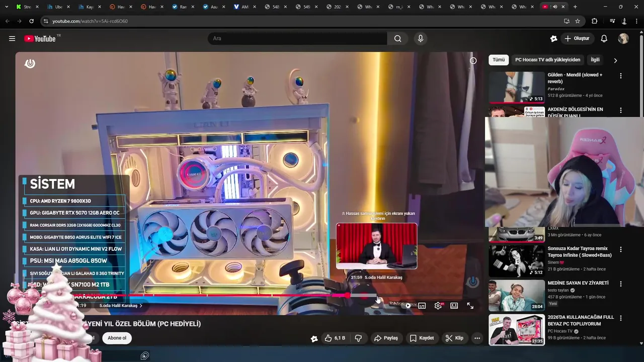This screenshot has height=362, width=644.
Task: Open options menu for MEDİNE SAYAN video
Action: 621,284
